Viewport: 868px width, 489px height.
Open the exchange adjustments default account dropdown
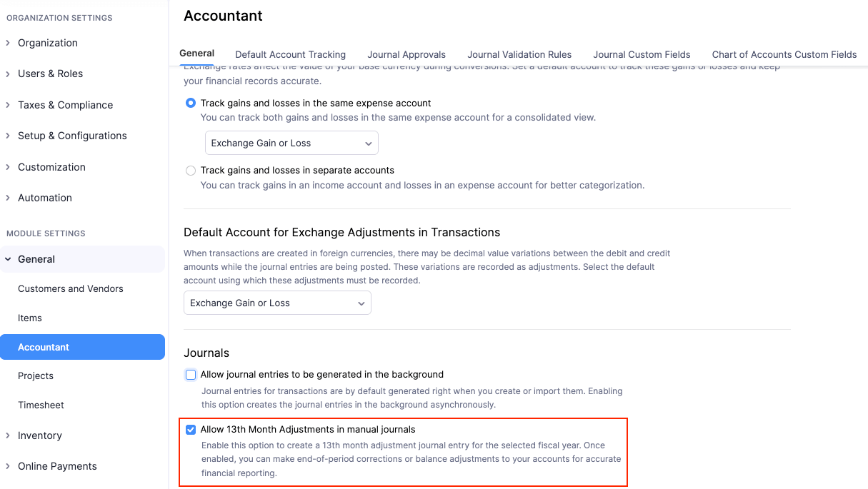pyautogui.click(x=277, y=303)
